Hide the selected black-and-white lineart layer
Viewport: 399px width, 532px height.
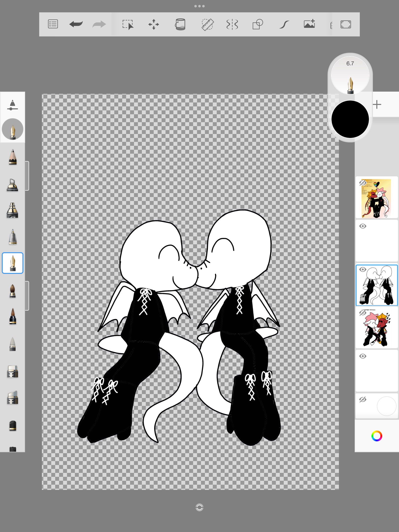click(363, 269)
